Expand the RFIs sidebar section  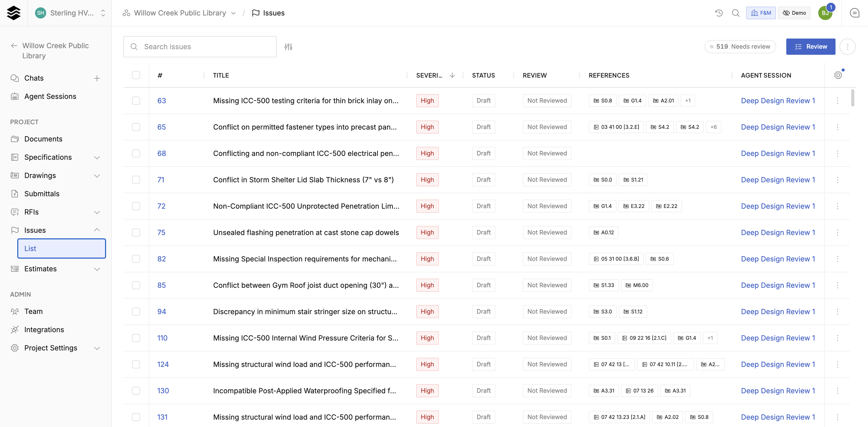(97, 212)
